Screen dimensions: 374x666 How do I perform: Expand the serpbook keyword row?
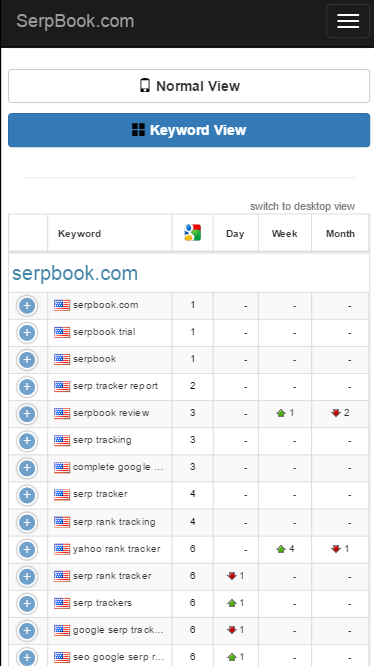(27, 360)
